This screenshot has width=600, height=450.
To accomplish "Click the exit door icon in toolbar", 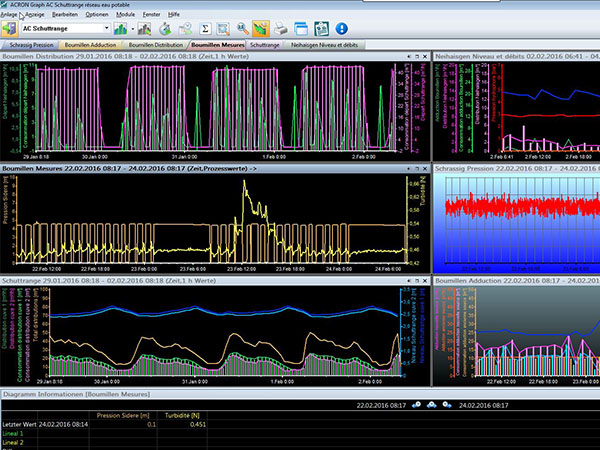I will tap(10, 29).
